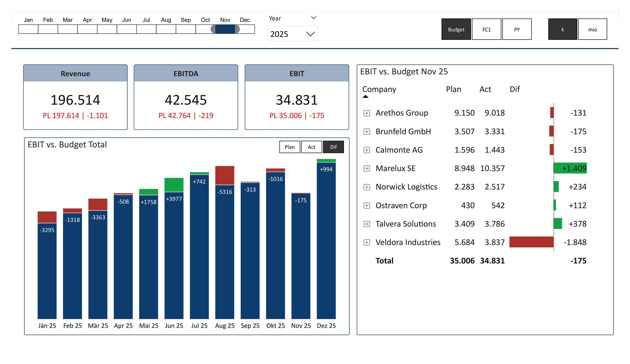Screen dimensions: 630x364
Task: Expand the Brunfeld GmbH row
Action: 367,132
